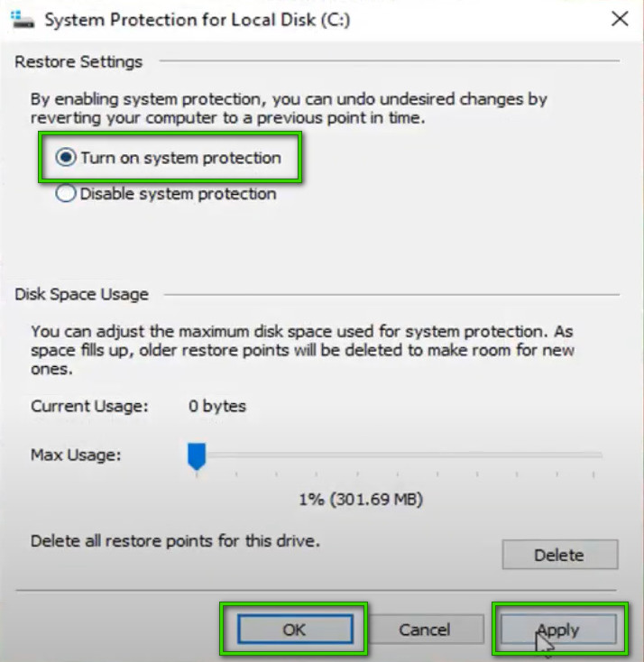Click the 0 bytes usage value
The width and height of the screenshot is (644, 662).
(x=217, y=406)
